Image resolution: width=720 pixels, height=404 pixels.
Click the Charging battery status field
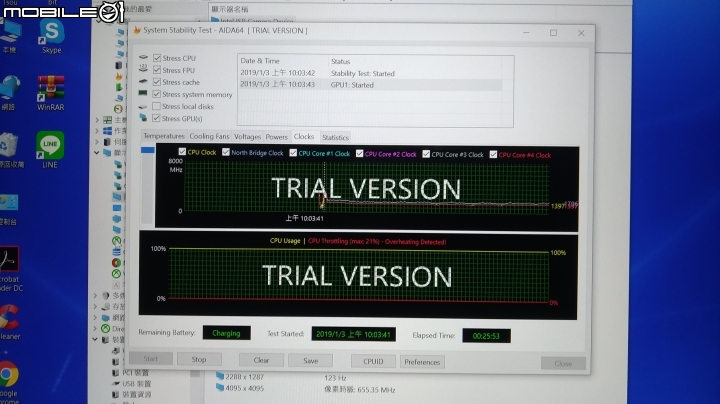(226, 333)
